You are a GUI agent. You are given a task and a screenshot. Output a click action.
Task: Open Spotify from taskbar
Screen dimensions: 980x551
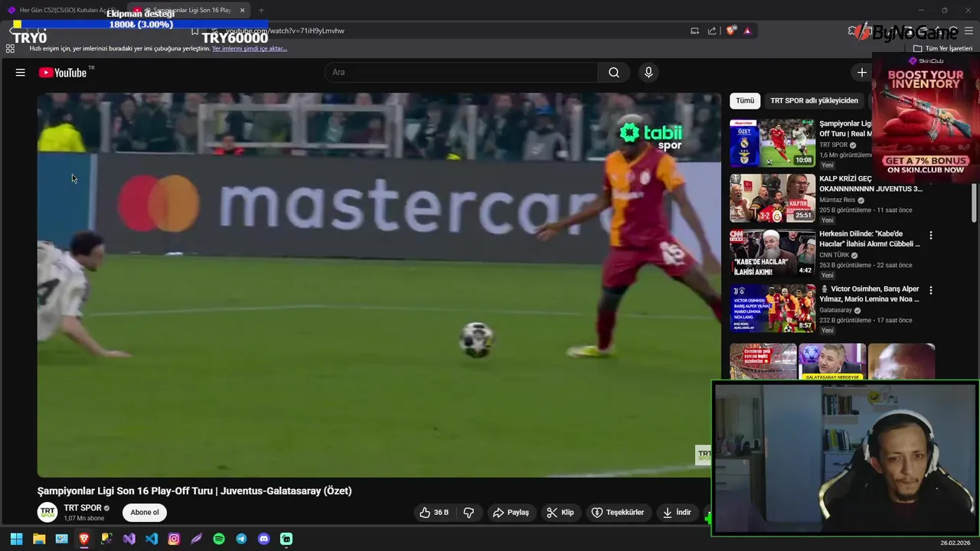pos(219,539)
